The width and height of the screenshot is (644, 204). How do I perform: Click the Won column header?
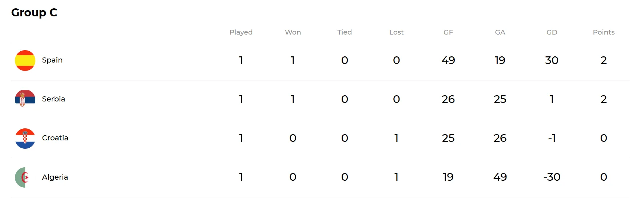(x=293, y=32)
